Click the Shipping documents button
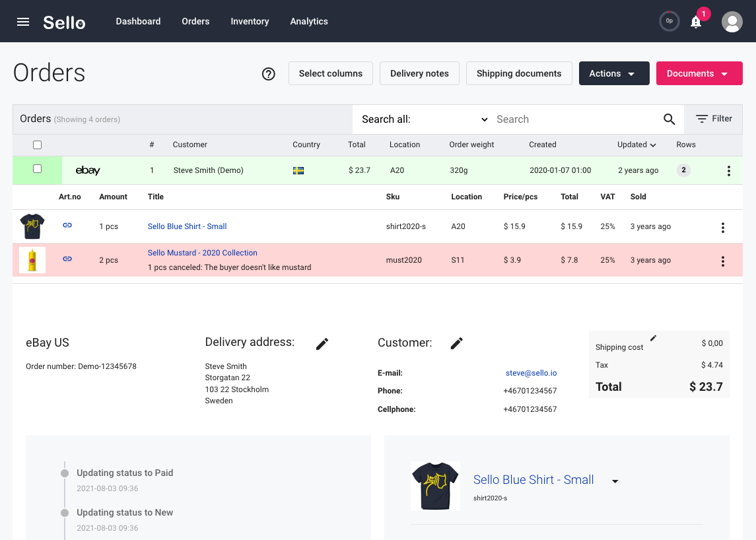Screen dimensions: 756x540 pyautogui.click(x=519, y=73)
